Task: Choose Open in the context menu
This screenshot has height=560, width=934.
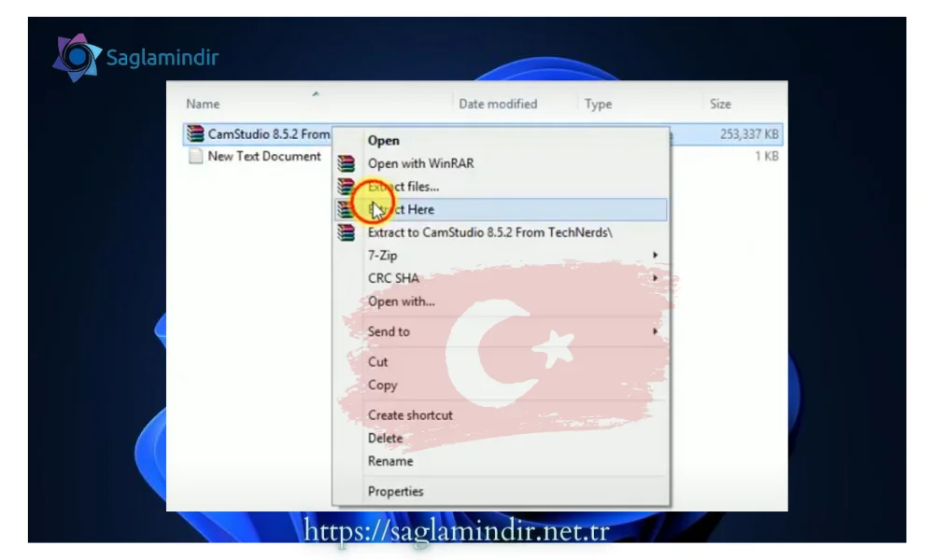Action: click(x=384, y=140)
